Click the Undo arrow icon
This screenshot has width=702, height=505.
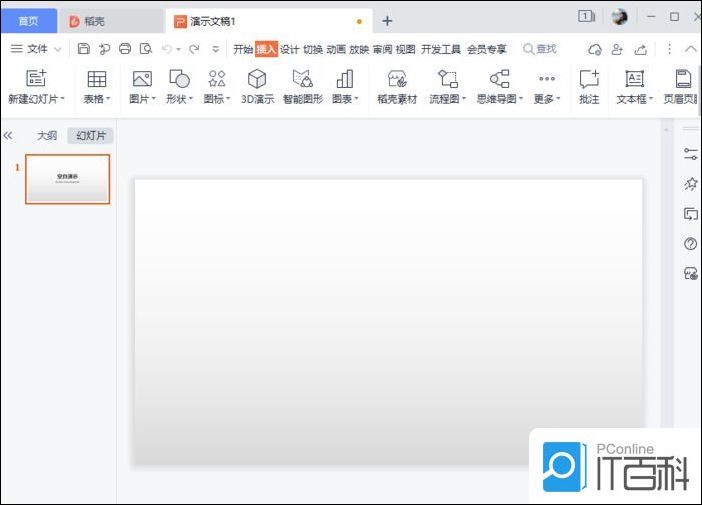pyautogui.click(x=167, y=49)
